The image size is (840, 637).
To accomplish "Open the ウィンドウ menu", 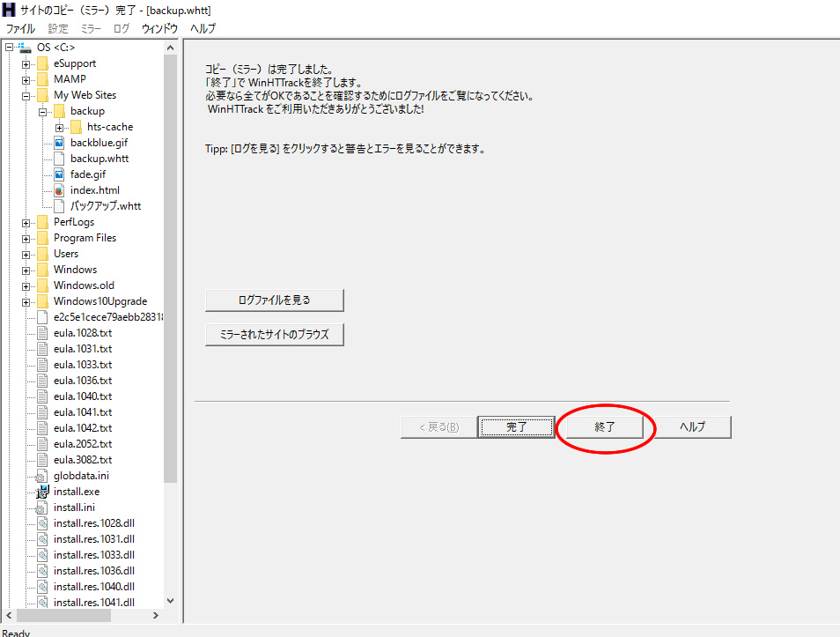I will 159,28.
